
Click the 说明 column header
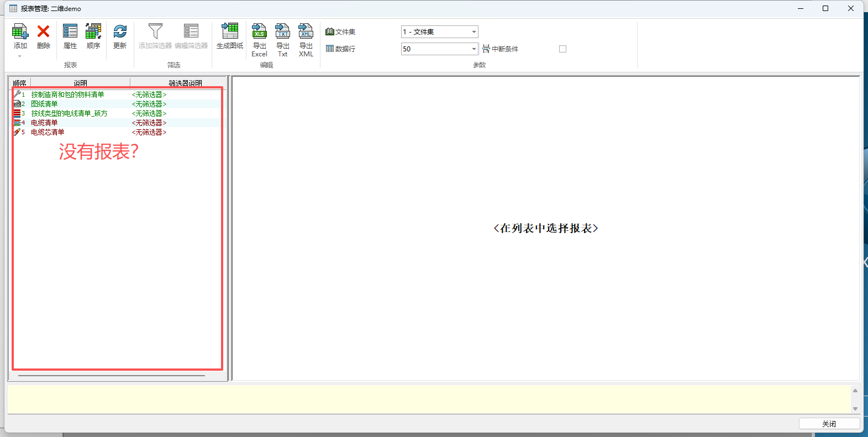(x=81, y=83)
